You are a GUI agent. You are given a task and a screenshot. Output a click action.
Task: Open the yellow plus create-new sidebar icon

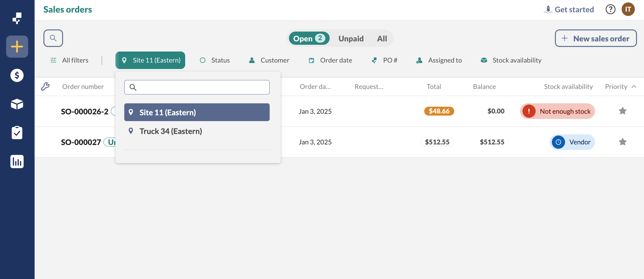click(17, 47)
